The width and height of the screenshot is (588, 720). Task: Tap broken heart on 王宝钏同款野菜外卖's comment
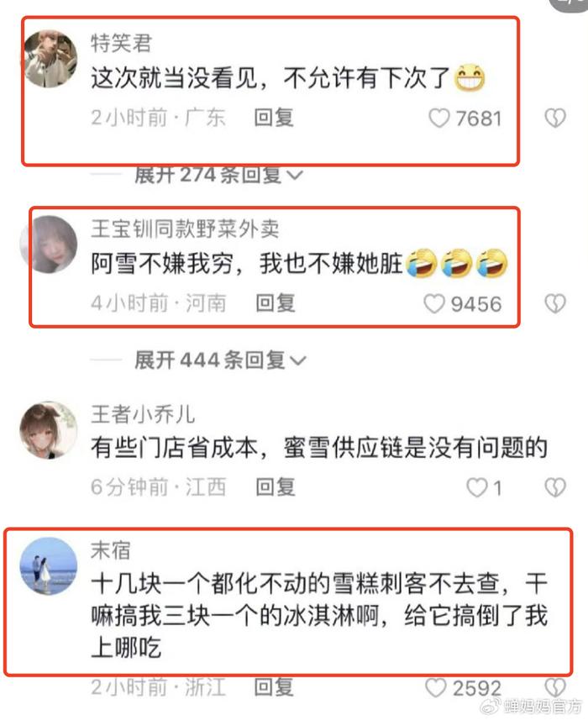555,304
